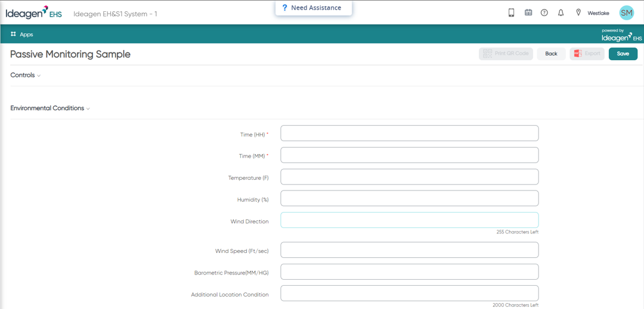Image resolution: width=644 pixels, height=309 pixels.
Task: Select the Wind Speed (Ft/sec) field
Action: [x=410, y=250]
